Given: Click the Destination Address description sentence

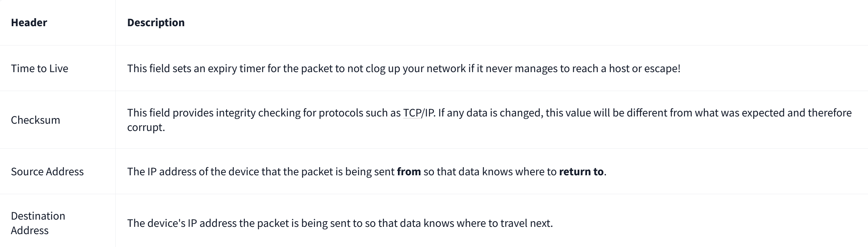Looking at the screenshot, I should click(x=340, y=223).
